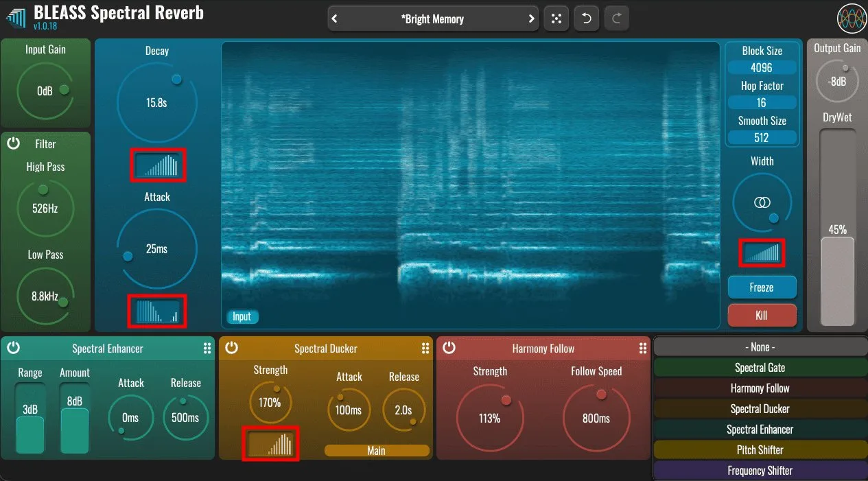This screenshot has height=481, width=868.
Task: Open the Smooth Size 512 selector
Action: pyautogui.click(x=762, y=137)
